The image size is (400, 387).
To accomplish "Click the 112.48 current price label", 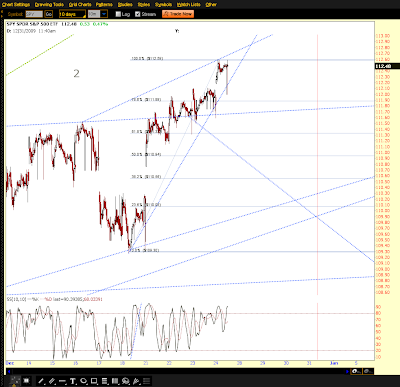I will point(387,66).
